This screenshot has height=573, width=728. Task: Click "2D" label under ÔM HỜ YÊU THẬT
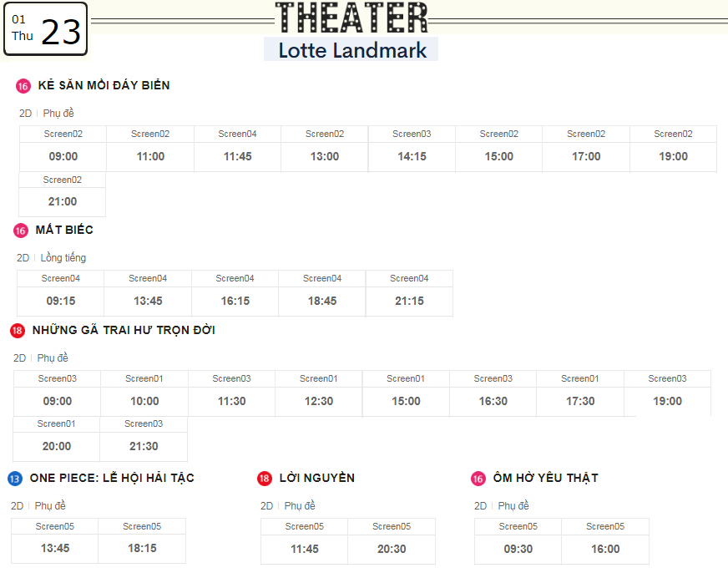[481, 505]
